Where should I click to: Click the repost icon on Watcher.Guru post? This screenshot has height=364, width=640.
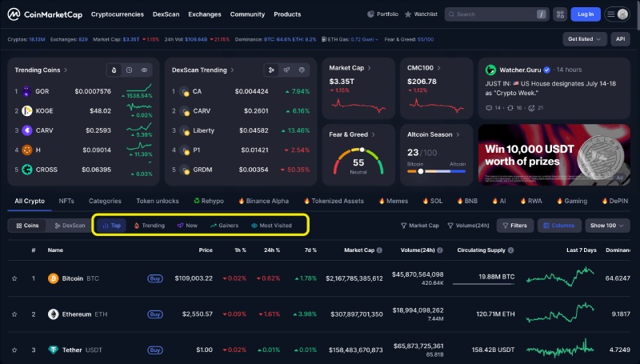coord(510,108)
